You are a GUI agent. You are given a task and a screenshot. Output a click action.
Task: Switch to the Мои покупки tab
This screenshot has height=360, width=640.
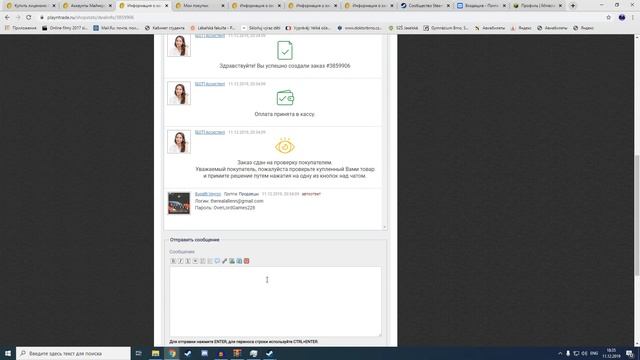[x=200, y=6]
